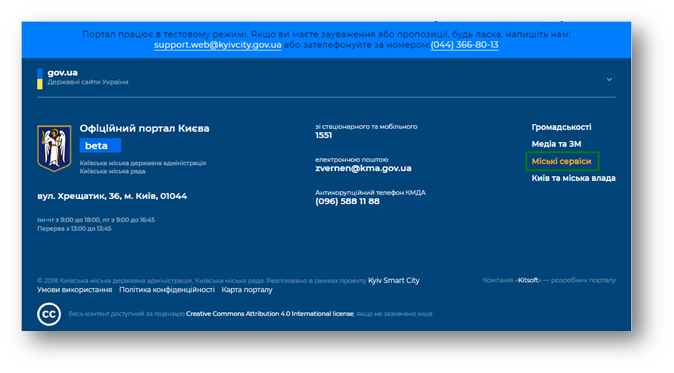Open the Kyiv Smart City link
The height and width of the screenshot is (373, 674).
394,280
